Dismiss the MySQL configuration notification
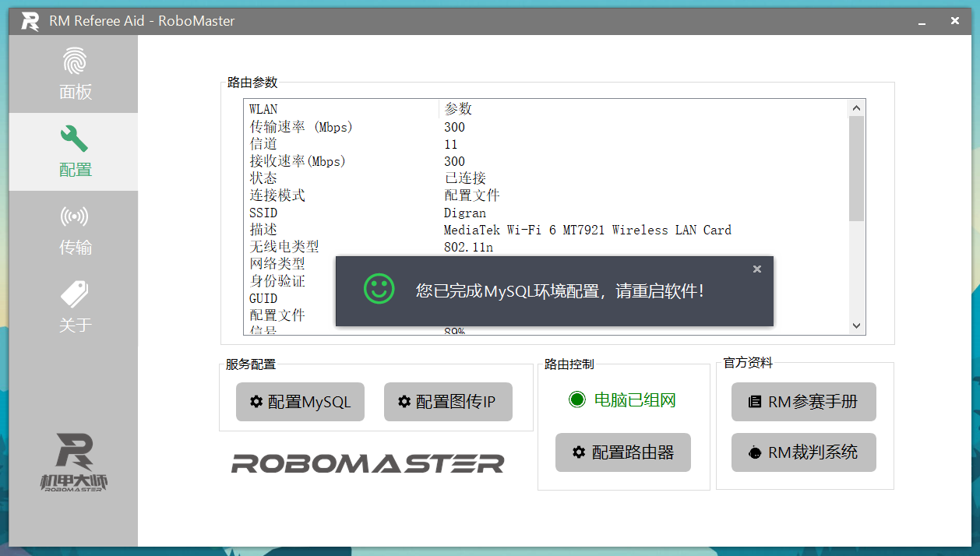This screenshot has height=556, width=980. point(756,269)
